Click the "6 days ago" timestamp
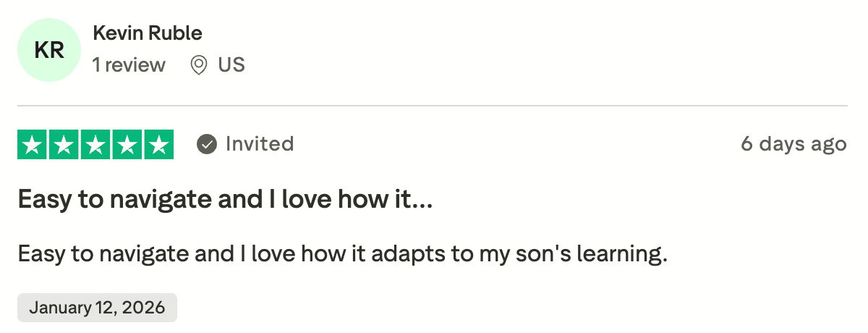Screen dimensions: 868x333 tap(793, 144)
